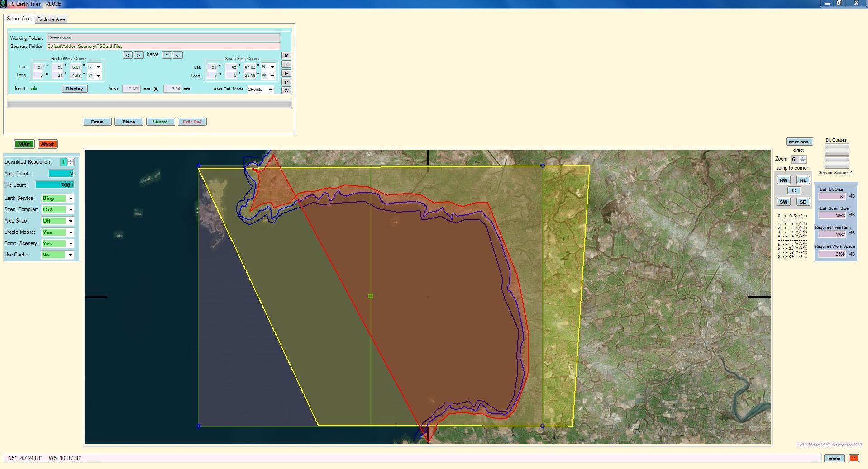Jump to the NW corner

(x=783, y=180)
